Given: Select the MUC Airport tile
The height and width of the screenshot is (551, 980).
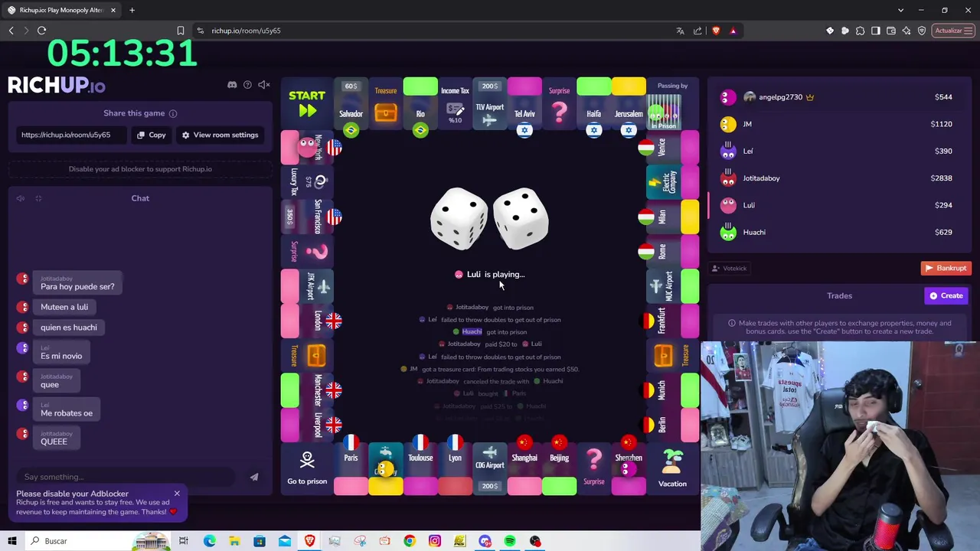Looking at the screenshot, I should (x=671, y=286).
